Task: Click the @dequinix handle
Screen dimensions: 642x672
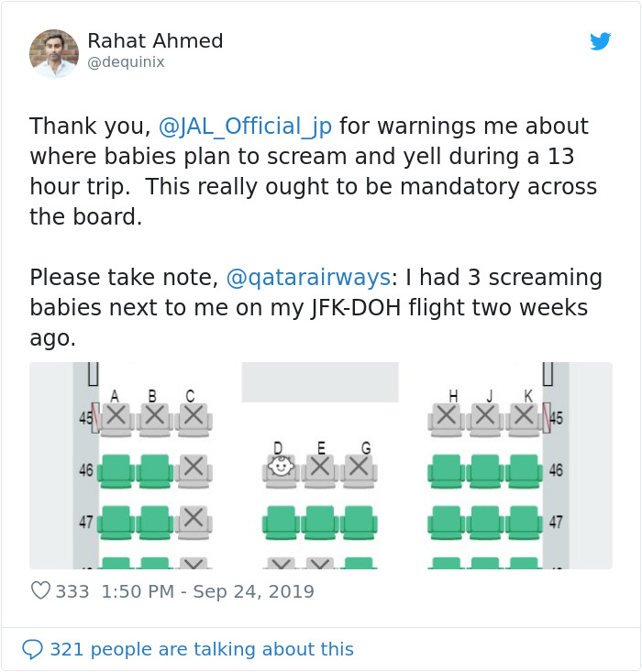Action: pyautogui.click(x=126, y=62)
